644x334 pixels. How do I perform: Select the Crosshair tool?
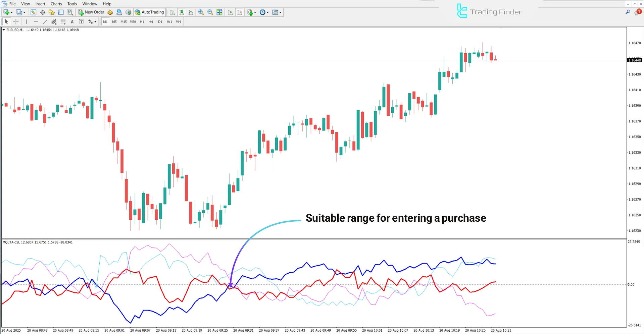(16, 22)
